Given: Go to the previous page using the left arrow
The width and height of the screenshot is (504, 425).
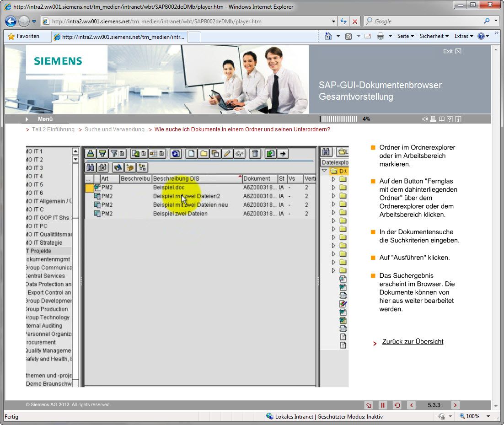Looking at the screenshot, I should point(411,405).
